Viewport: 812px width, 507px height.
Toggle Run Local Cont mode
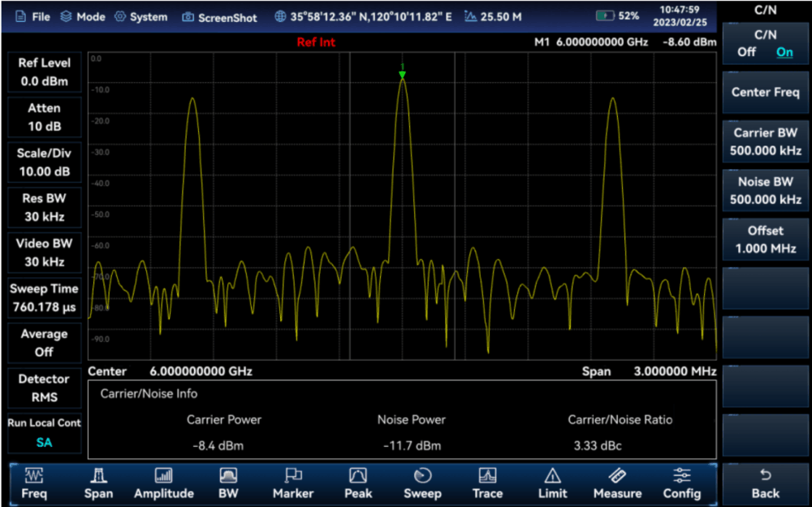[44, 433]
